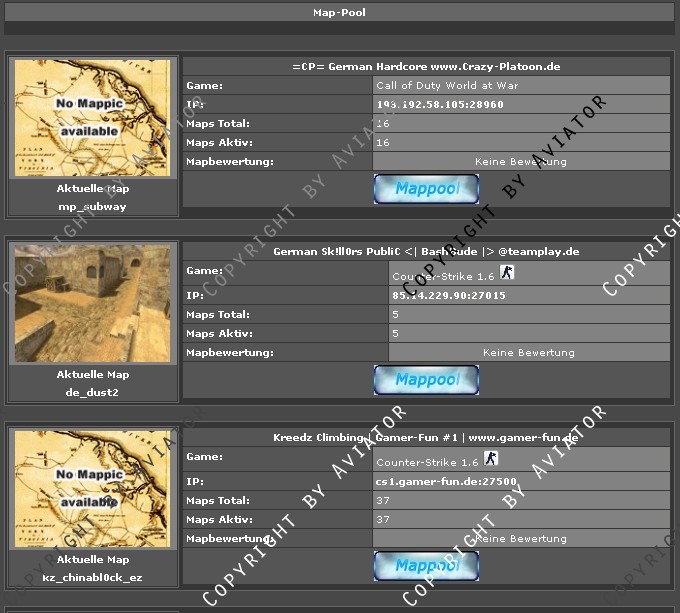This screenshot has height=613, width=680.
Task: Select the kz_chinabl0ck_ez map placeholder image
Action: pos(93,488)
